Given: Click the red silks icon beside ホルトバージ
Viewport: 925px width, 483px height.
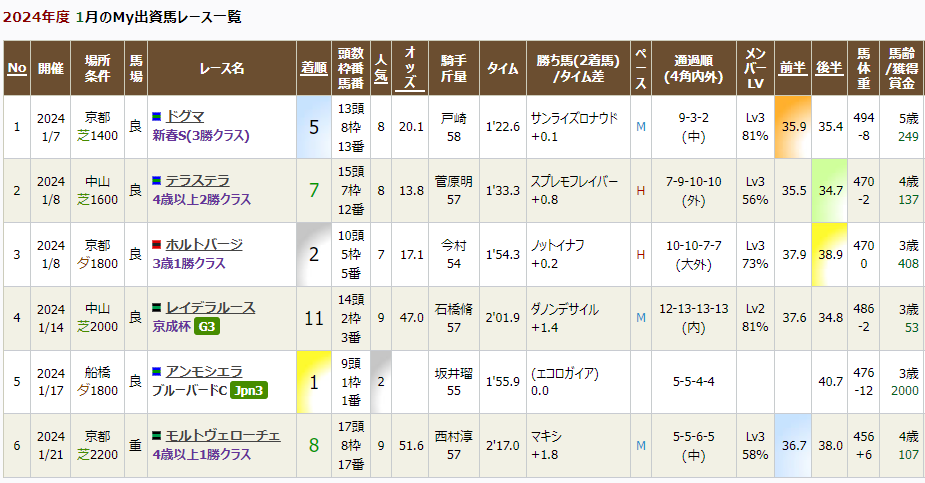Looking at the screenshot, I should 157,245.
